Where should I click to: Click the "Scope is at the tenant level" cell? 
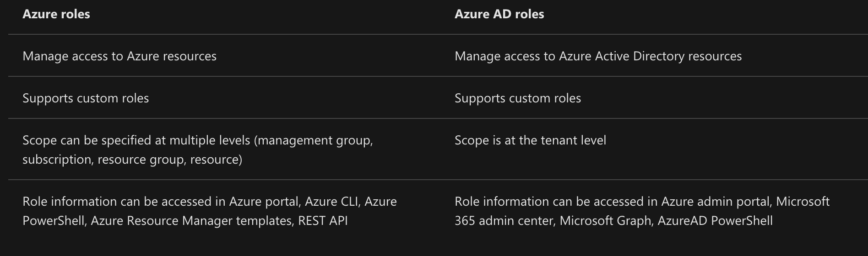click(x=530, y=140)
